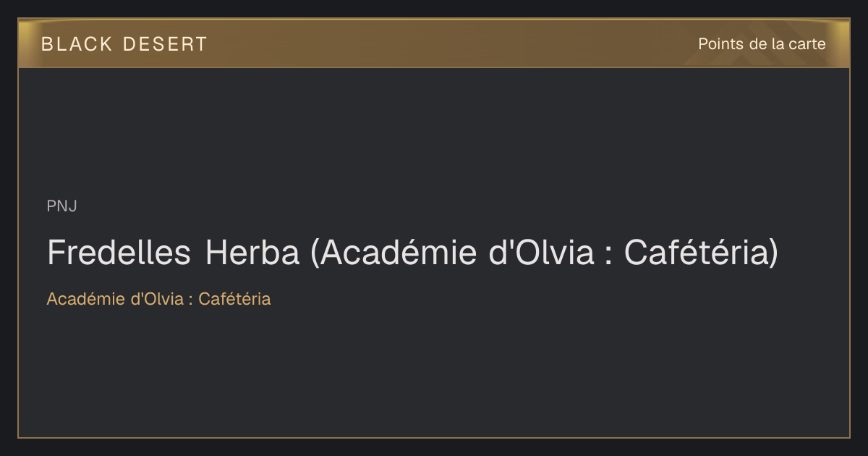
Task: Open the Points de la carte link
Action: pyautogui.click(x=762, y=44)
